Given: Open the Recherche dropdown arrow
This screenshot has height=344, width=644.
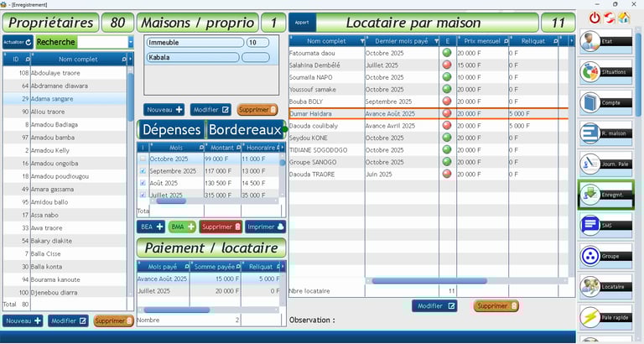Looking at the screenshot, I should (x=131, y=42).
